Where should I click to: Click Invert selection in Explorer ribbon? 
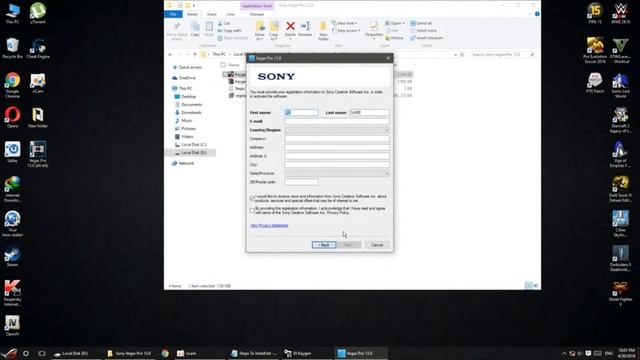(x=427, y=38)
